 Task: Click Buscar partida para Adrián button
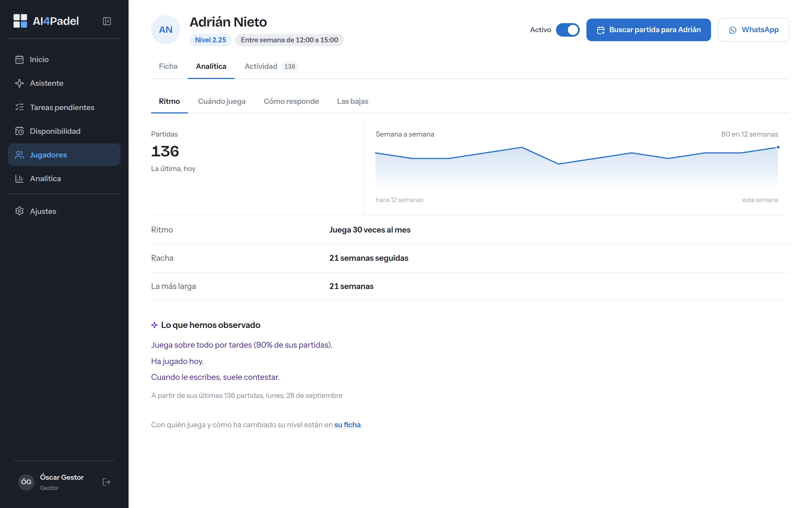pos(648,30)
